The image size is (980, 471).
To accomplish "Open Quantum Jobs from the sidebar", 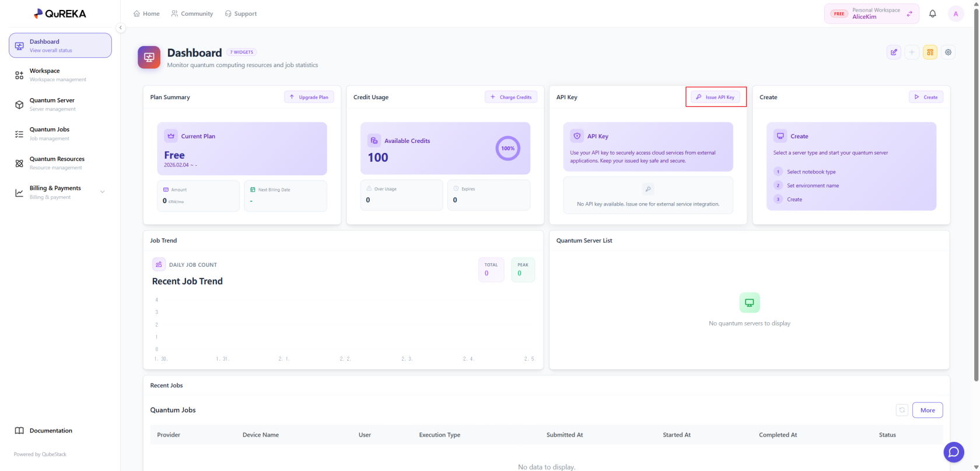I will [50, 134].
